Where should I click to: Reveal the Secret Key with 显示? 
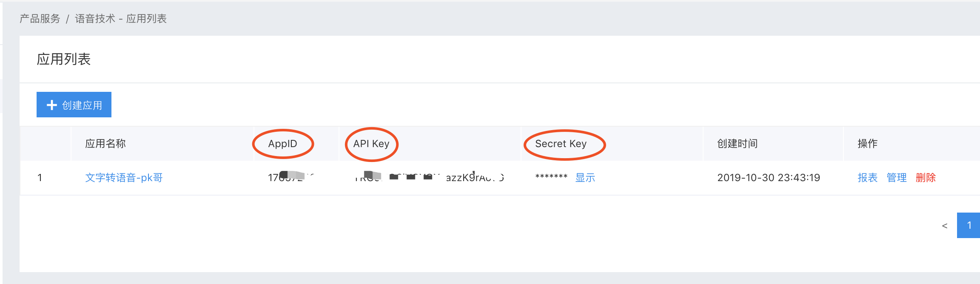(585, 178)
